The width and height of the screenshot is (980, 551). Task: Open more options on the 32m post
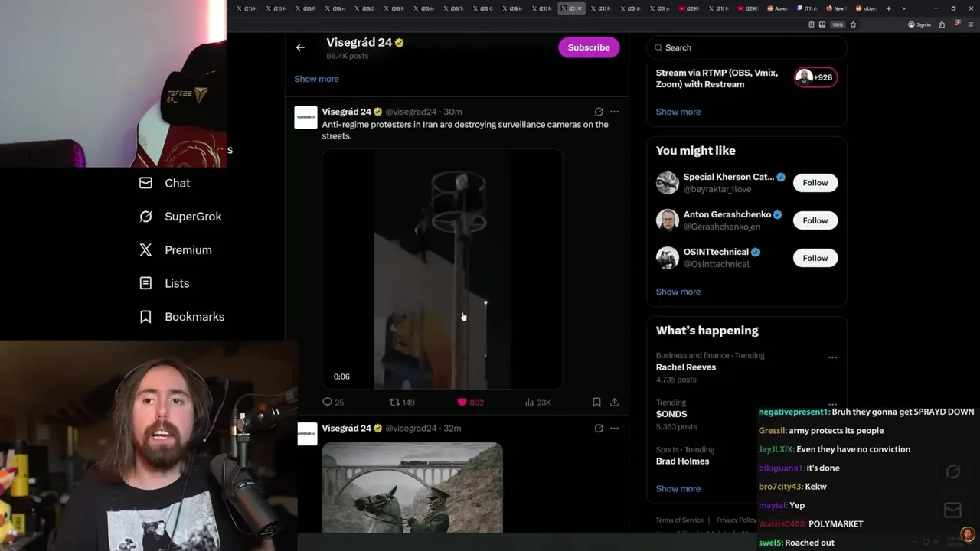614,429
